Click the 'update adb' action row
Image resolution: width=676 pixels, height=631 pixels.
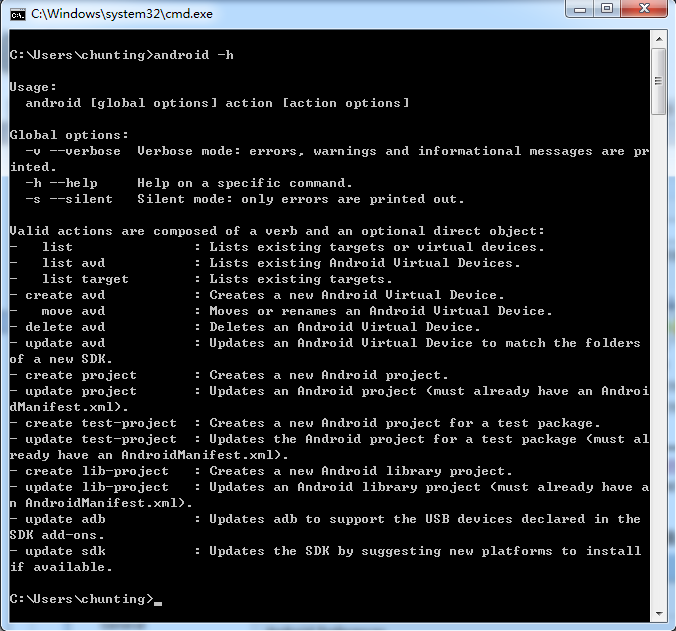tap(325, 519)
